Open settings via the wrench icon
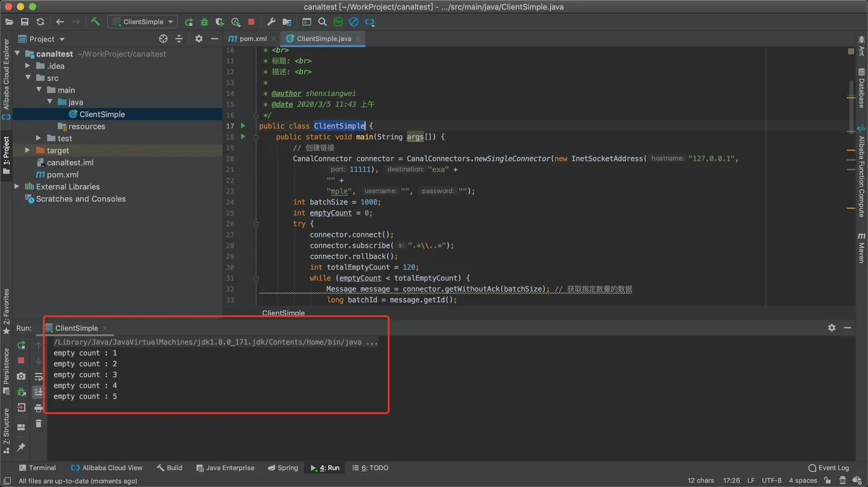868x487 pixels. coord(271,22)
